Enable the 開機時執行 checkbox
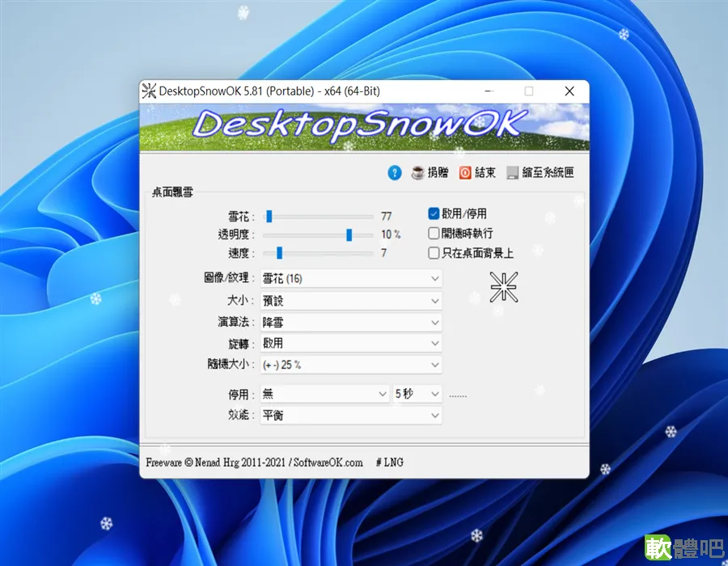Viewport: 728px width, 566px height. (x=434, y=233)
